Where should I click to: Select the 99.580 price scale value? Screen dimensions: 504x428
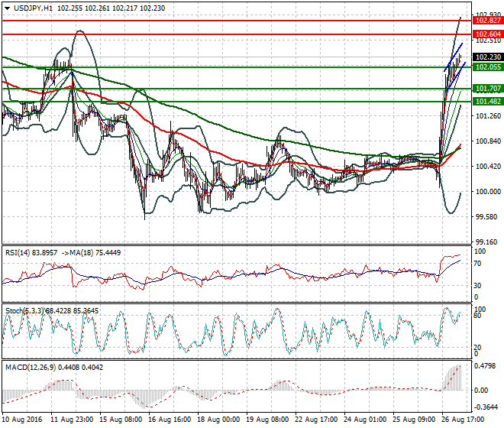[488, 217]
